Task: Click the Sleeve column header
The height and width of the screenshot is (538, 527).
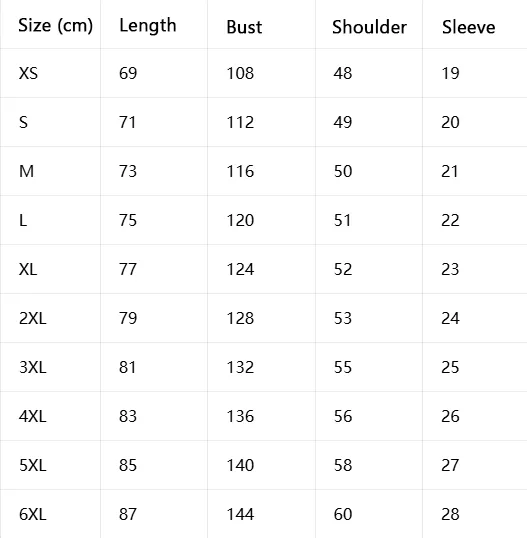Action: (468, 27)
